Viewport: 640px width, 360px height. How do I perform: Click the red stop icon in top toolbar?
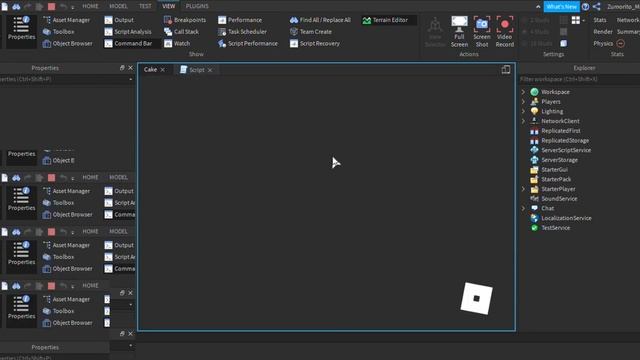pyautogui.click(x=51, y=7)
